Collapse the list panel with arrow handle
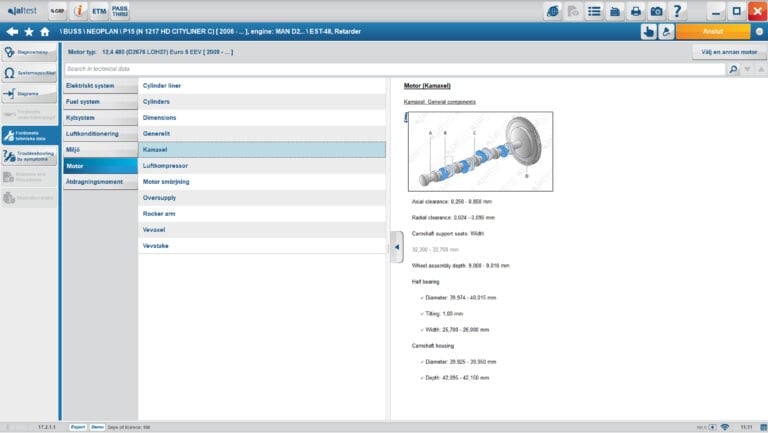Image resolution: width=768 pixels, height=433 pixels. click(396, 246)
